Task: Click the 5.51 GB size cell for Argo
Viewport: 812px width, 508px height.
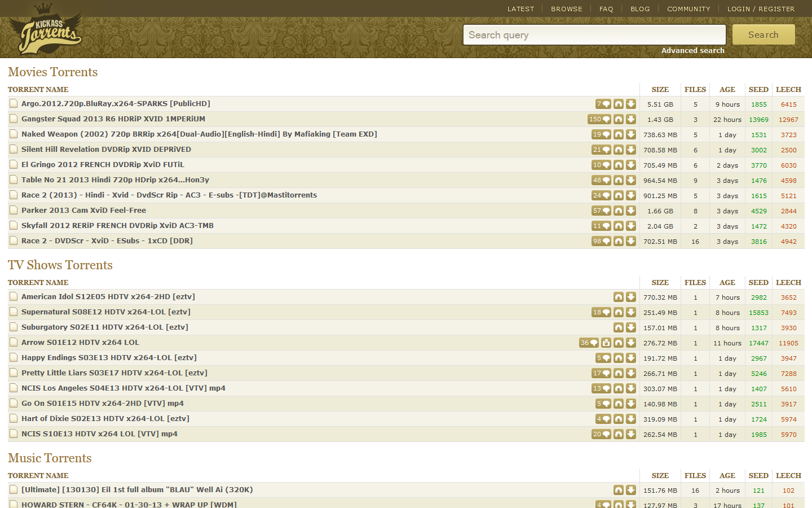Action: click(x=660, y=104)
